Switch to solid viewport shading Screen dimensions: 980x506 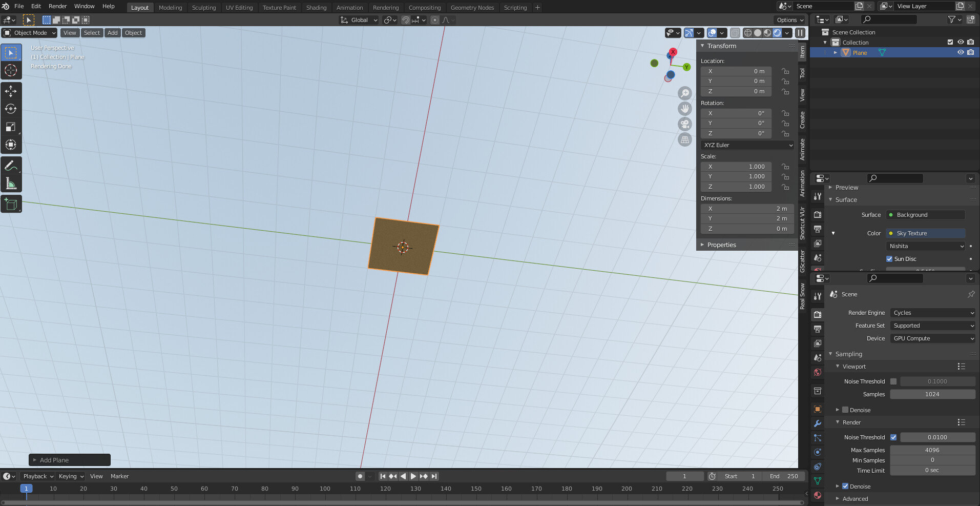pyautogui.click(x=758, y=33)
